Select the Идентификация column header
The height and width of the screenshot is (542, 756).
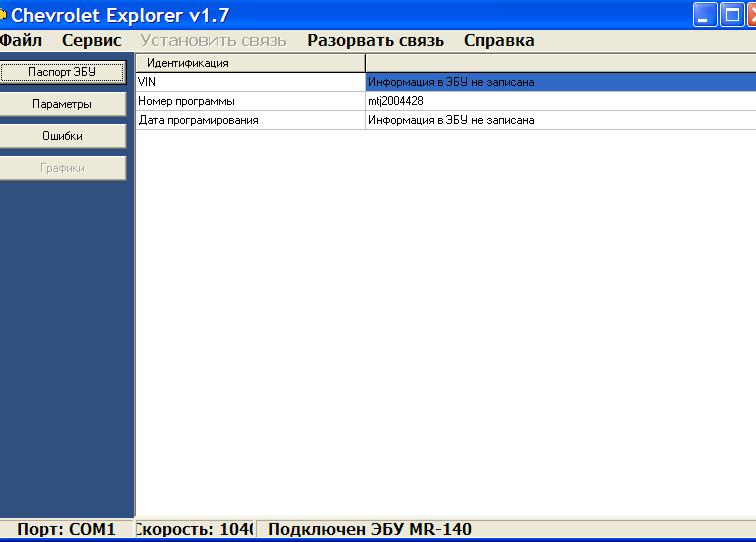[x=250, y=63]
